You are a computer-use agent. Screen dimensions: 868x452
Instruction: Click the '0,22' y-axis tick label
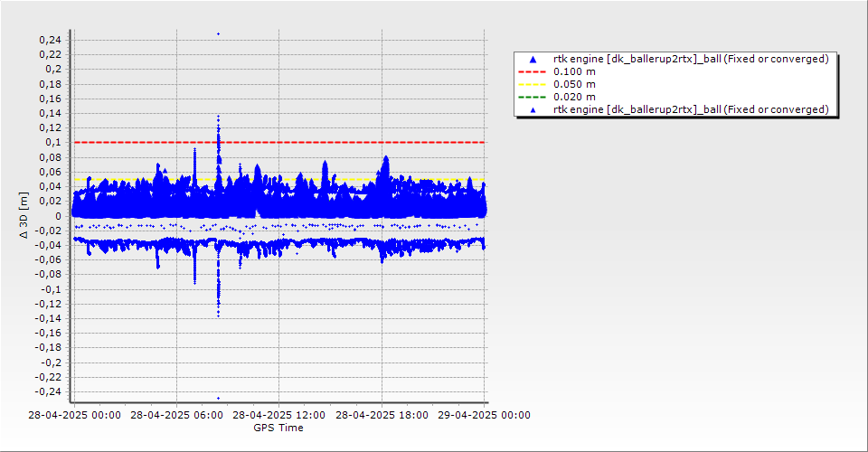coord(50,54)
